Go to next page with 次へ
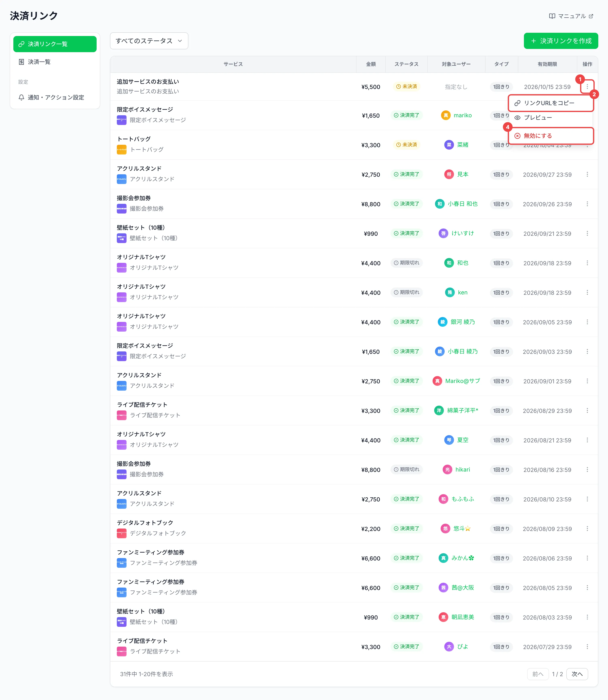This screenshot has width=608, height=700. pyautogui.click(x=577, y=674)
